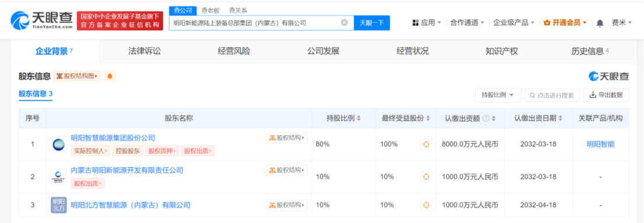Viewport: 644px width, 223px height.
Task: Select the 公司发展 tab
Action: 323,51
